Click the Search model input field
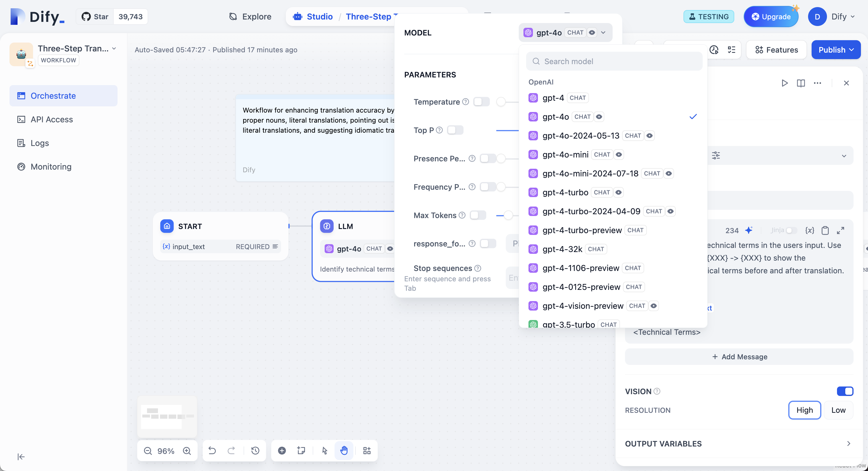 click(x=614, y=61)
